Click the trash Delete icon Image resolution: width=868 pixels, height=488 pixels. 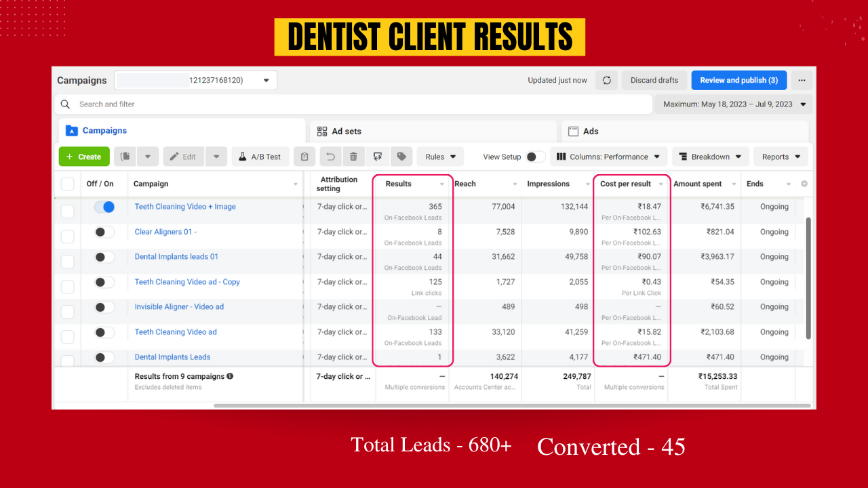point(353,157)
